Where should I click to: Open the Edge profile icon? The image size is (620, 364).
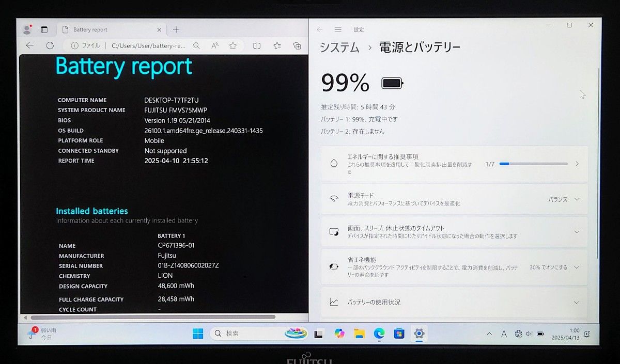point(27,29)
